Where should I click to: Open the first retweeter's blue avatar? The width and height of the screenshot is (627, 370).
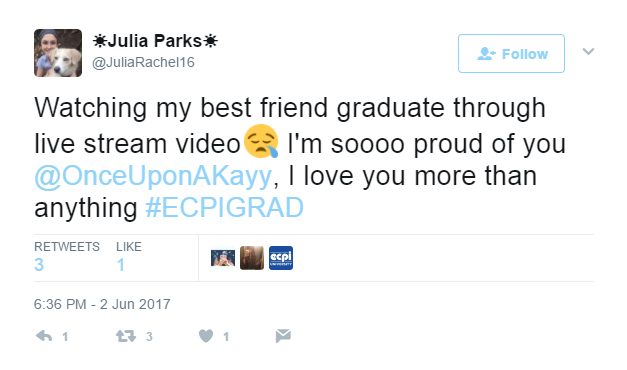click(223, 258)
